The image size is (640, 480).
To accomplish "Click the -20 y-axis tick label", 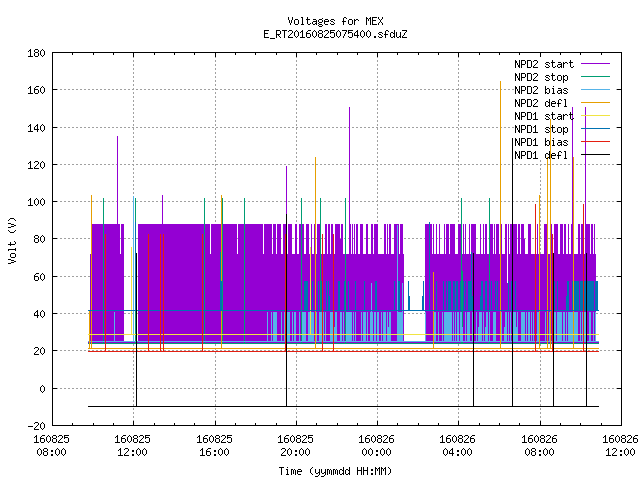I will coord(36,426).
